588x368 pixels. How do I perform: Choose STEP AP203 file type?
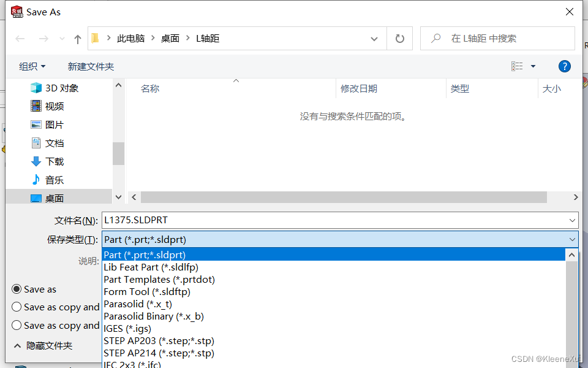coord(159,340)
